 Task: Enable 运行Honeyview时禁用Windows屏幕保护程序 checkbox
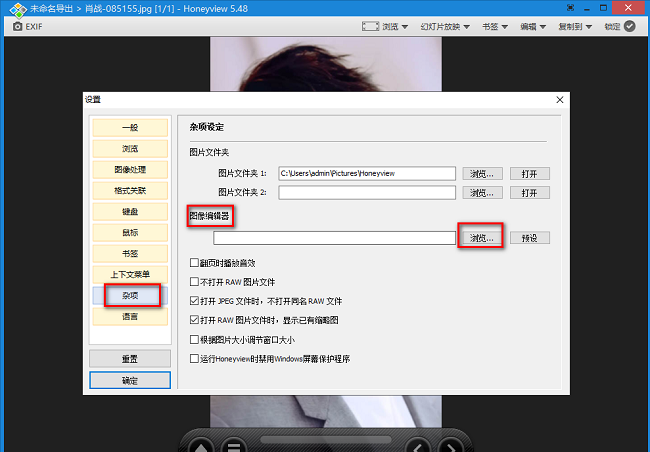[x=194, y=358]
